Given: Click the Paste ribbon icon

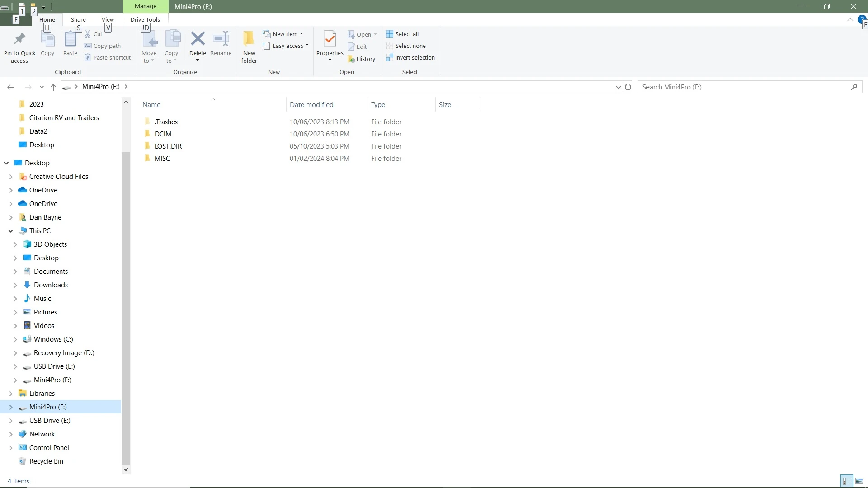Looking at the screenshot, I should coord(70,40).
